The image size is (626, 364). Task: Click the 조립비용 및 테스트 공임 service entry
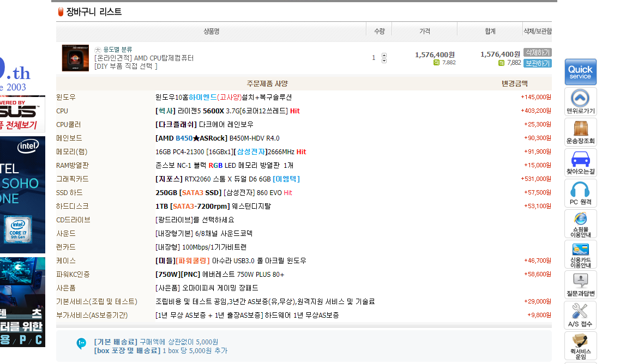coord(265,302)
